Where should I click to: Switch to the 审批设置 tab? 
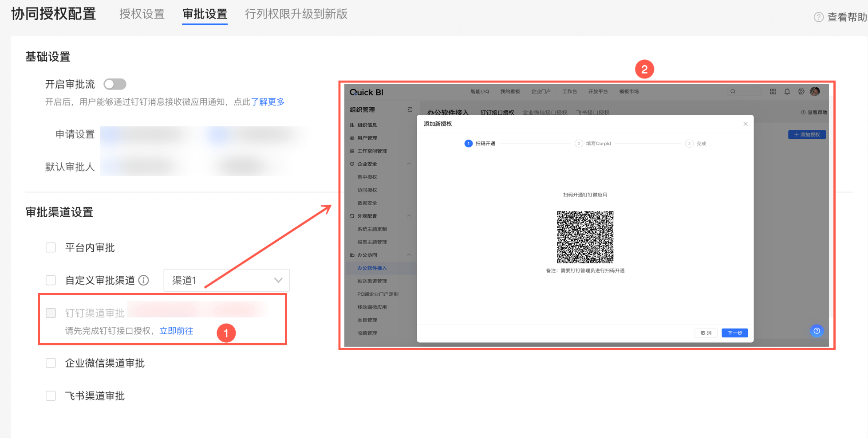tap(205, 14)
